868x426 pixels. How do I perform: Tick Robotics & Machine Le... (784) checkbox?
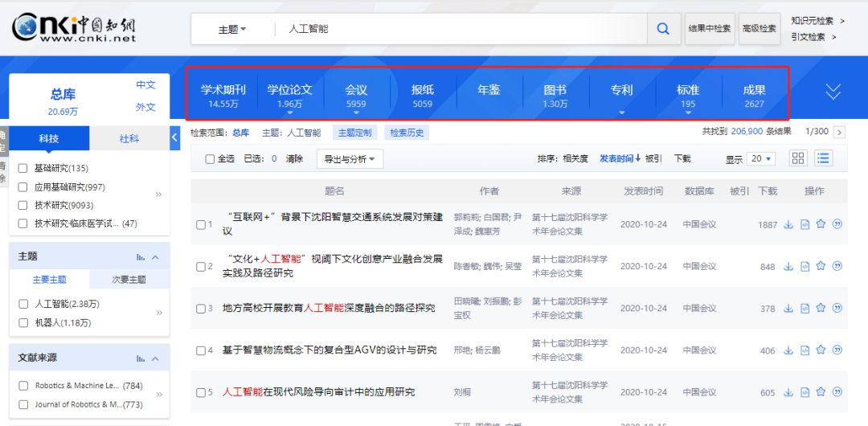click(23, 386)
